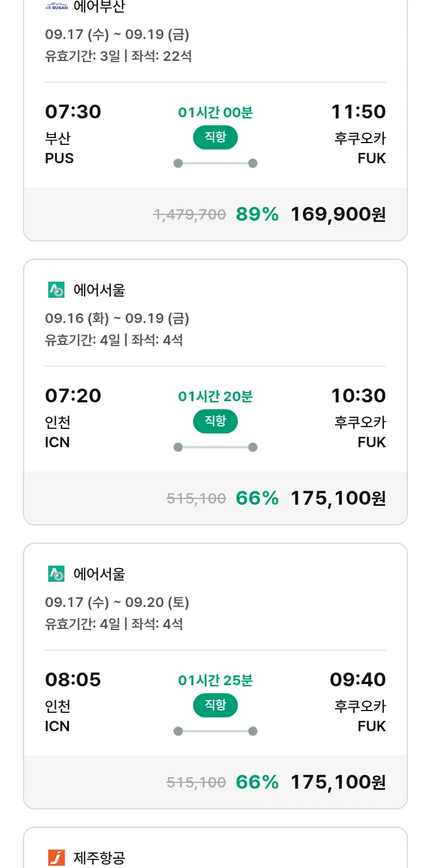
Task: Select the 175,100원 price for 09.16 flight
Action: tap(338, 498)
